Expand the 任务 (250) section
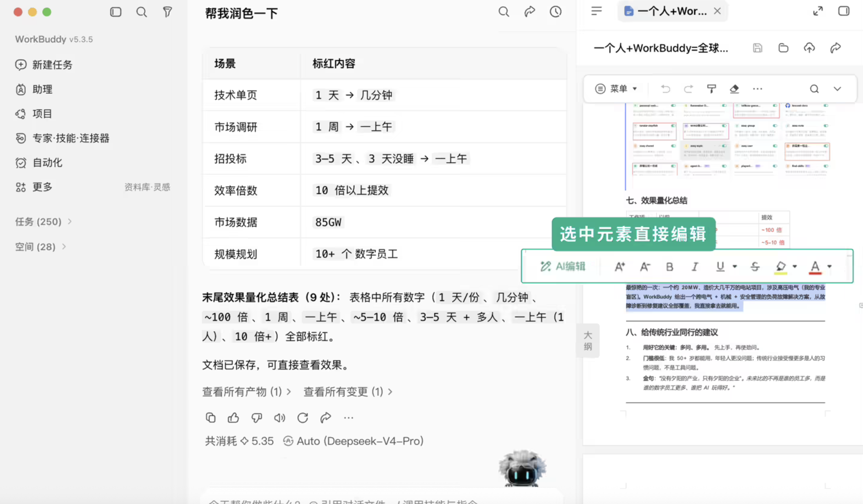Image resolution: width=863 pixels, height=504 pixels. (x=44, y=222)
